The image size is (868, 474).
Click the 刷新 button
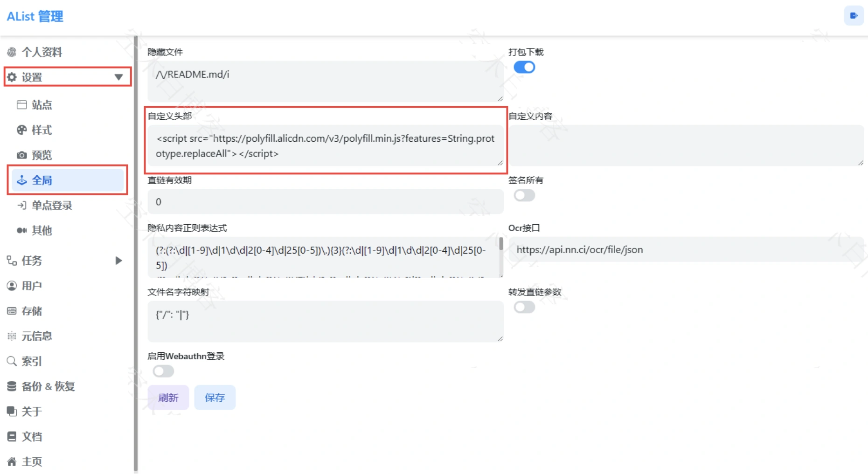pos(168,398)
